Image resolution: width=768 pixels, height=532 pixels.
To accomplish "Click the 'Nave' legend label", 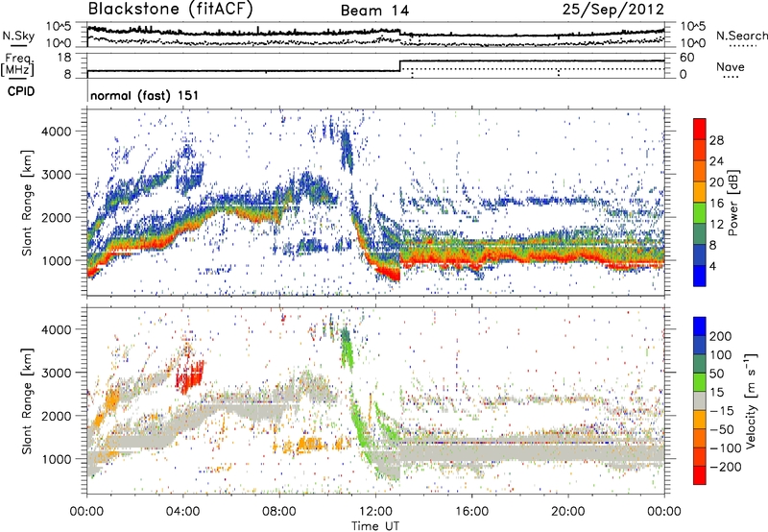I will 731,66.
